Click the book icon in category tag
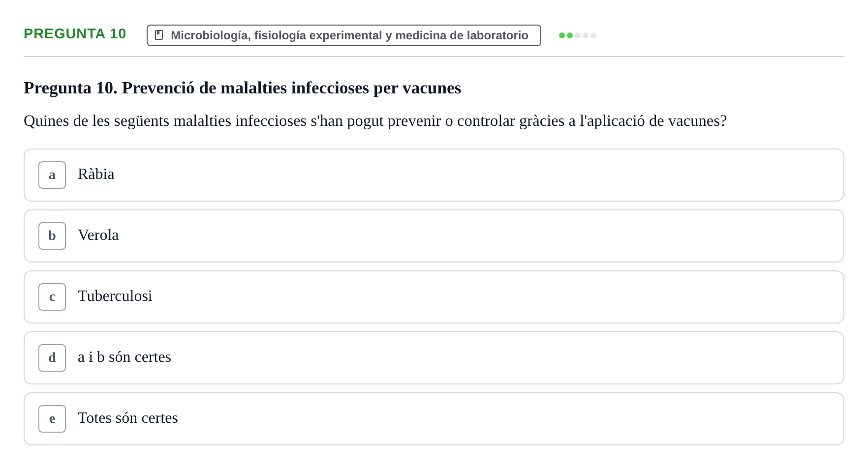Screen dimensions: 868x470 [159, 35]
